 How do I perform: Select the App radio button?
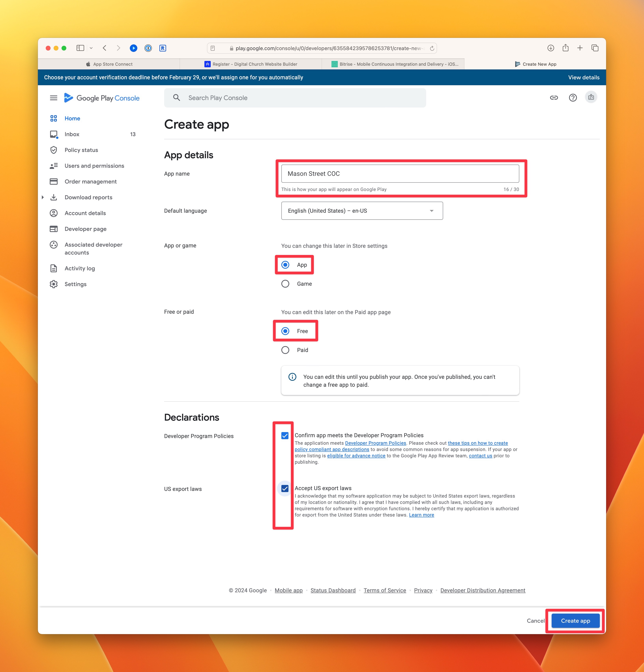pos(285,265)
